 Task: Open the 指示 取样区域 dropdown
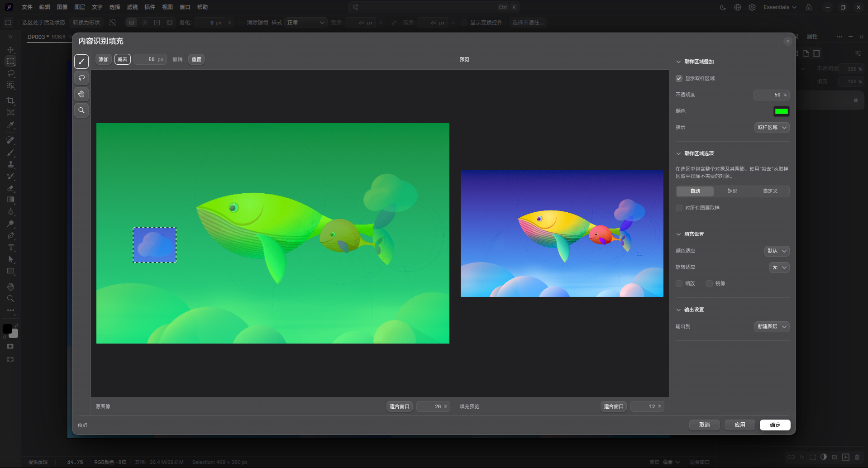[772, 128]
